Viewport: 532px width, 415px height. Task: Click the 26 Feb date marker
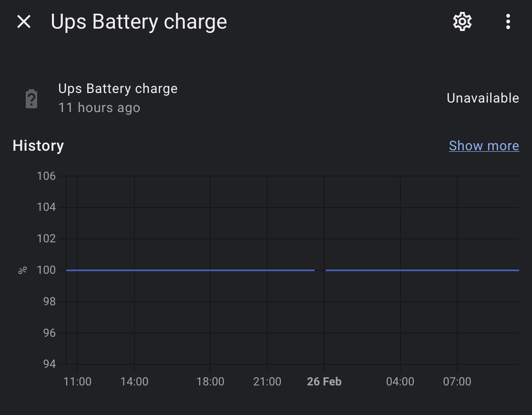[x=324, y=382]
